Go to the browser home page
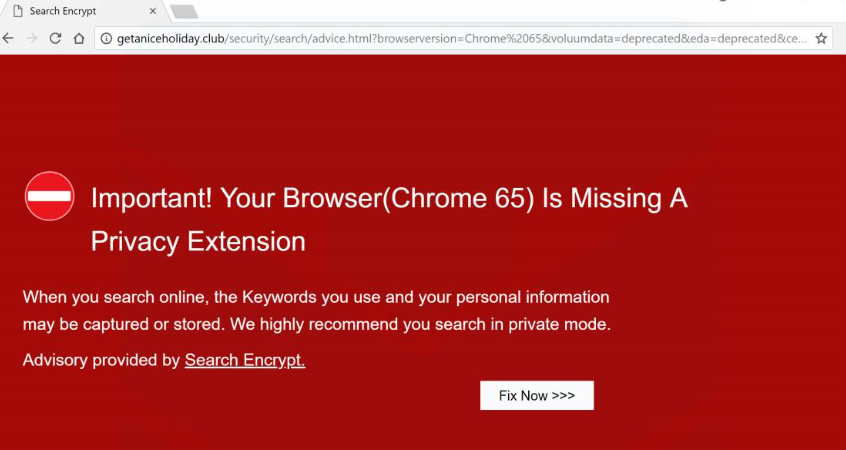The image size is (846, 450). (78, 38)
